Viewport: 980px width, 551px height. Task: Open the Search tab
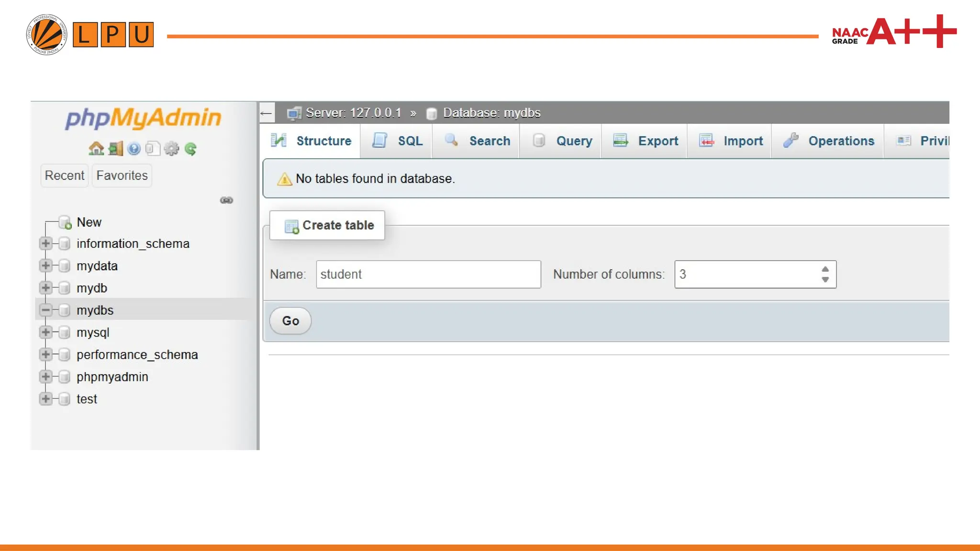pyautogui.click(x=477, y=141)
